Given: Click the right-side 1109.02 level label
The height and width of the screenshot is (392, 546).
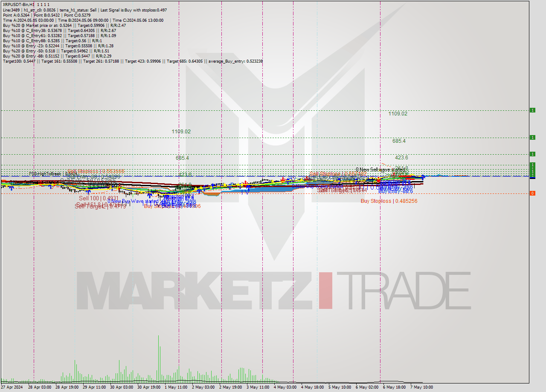Looking at the screenshot, I should pyautogui.click(x=398, y=114).
